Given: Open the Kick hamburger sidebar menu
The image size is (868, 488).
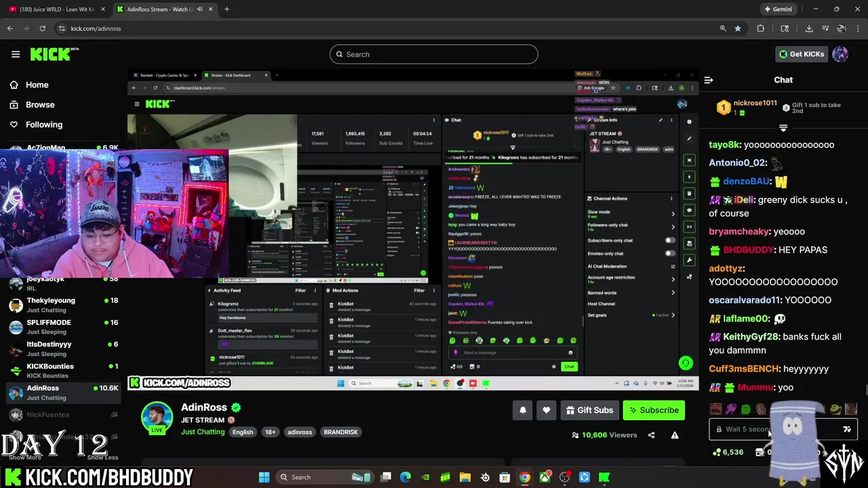Looking at the screenshot, I should click(x=16, y=54).
